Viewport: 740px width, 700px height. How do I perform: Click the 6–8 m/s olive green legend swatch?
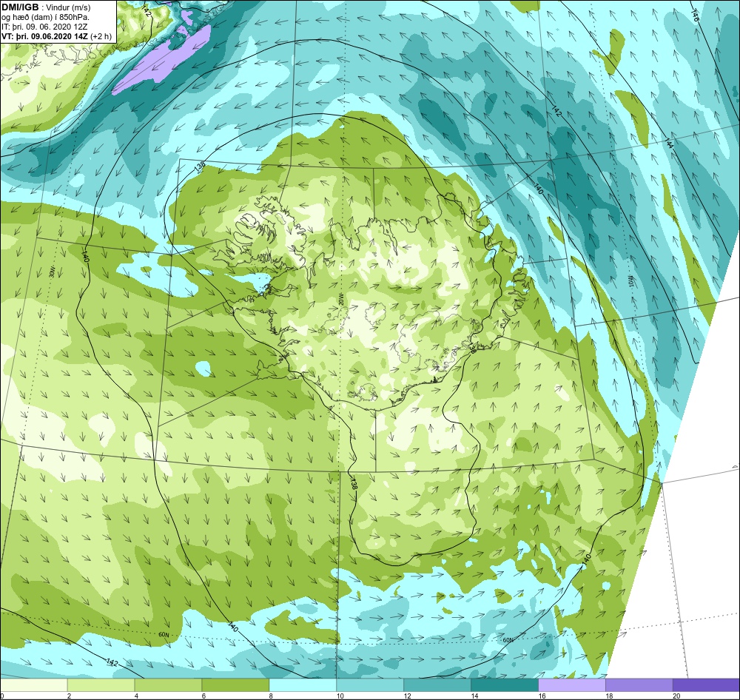point(235,684)
